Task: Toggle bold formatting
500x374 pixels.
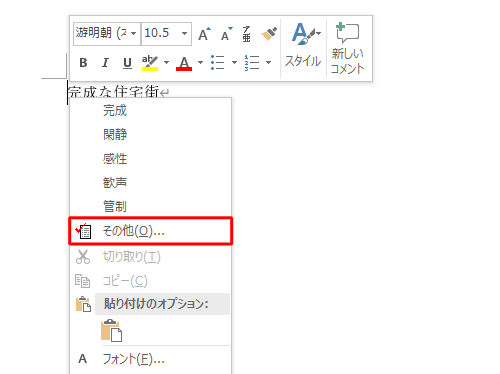Action: pos(83,62)
